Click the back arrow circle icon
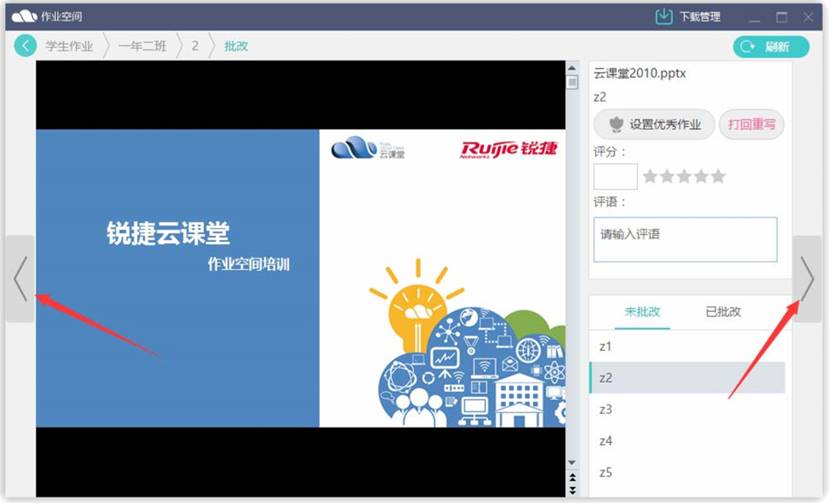The height and width of the screenshot is (503, 831). point(25,46)
